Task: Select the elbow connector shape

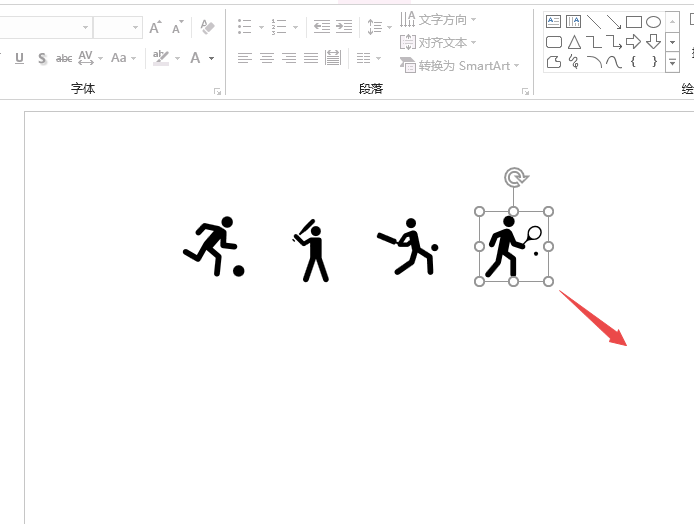Action: tap(594, 42)
